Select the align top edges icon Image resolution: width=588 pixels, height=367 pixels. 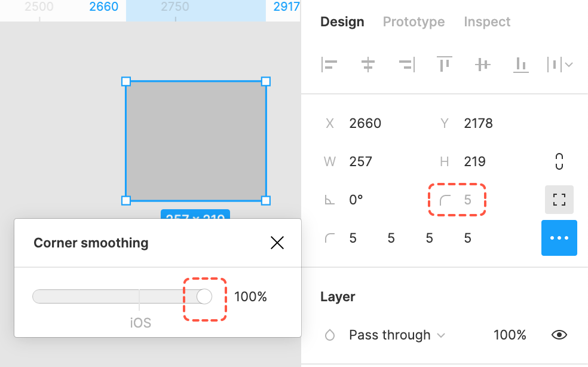(x=444, y=65)
